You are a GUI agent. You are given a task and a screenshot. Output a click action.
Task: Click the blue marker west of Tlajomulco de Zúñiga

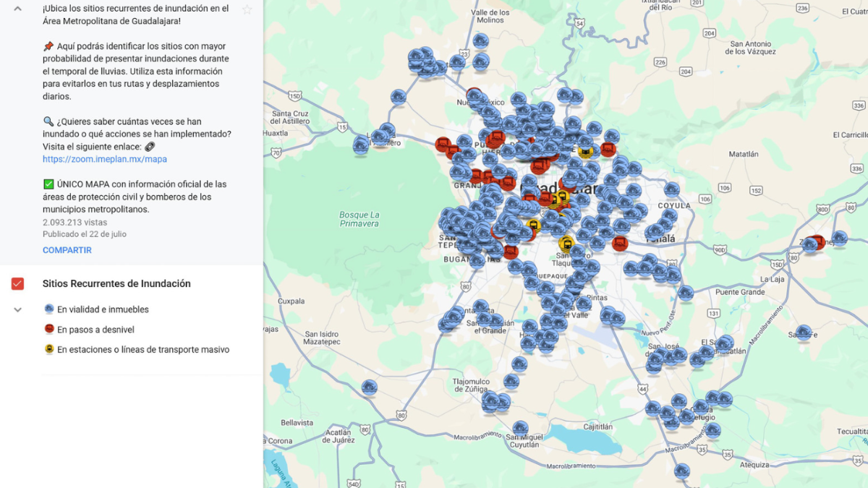[370, 388]
